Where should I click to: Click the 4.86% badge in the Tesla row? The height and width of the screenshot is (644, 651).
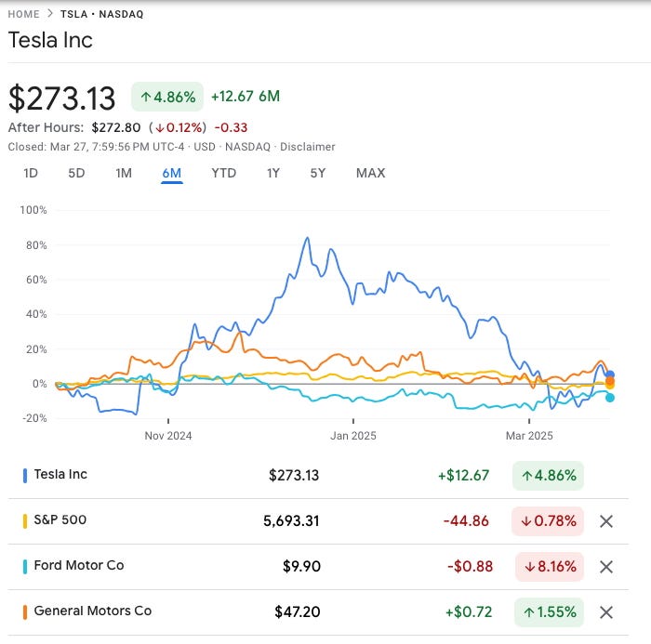click(548, 476)
